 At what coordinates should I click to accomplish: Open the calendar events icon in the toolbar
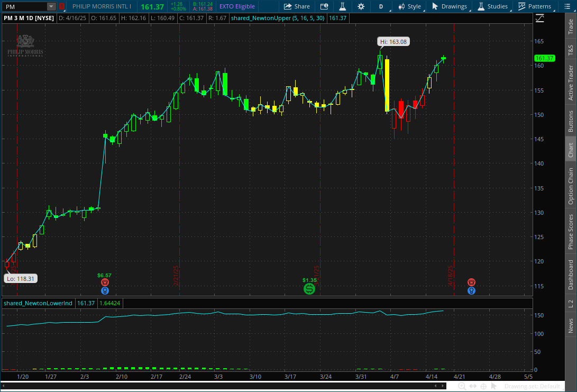[x=324, y=6]
